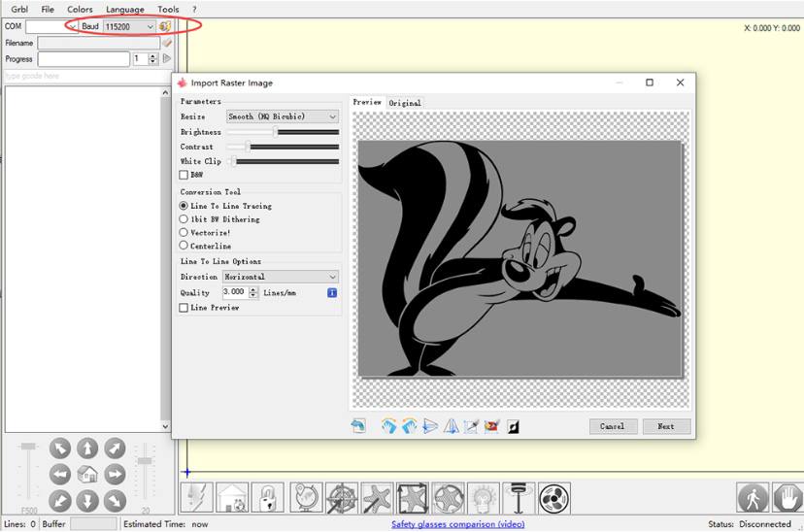This screenshot has width=804, height=532.
Task: Click the White Clip slider
Action: pos(283,161)
